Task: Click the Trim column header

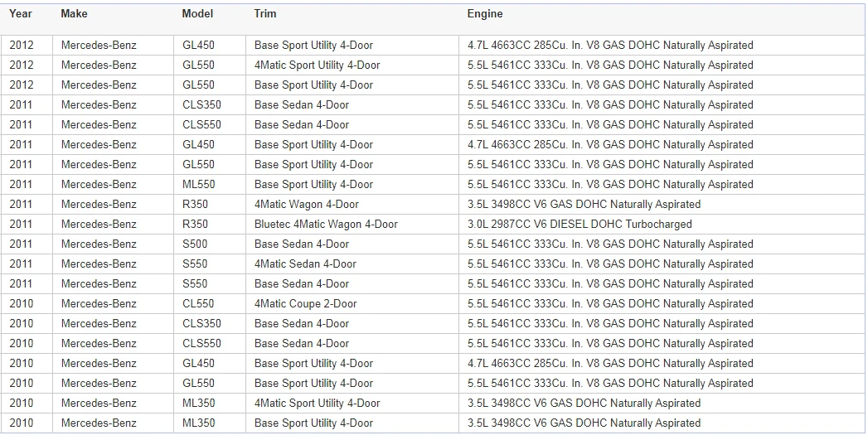Action: tap(265, 14)
